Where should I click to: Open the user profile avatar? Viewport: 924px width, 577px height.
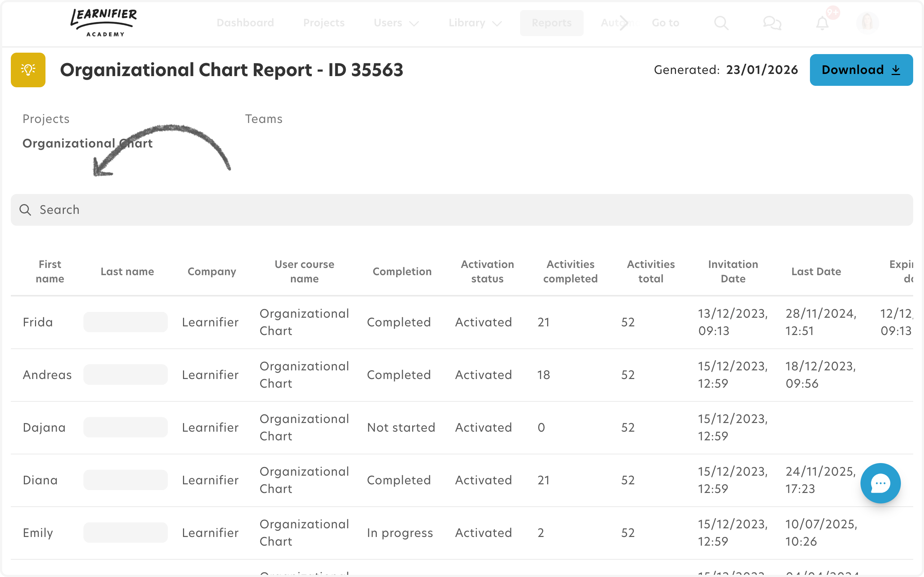pyautogui.click(x=867, y=22)
